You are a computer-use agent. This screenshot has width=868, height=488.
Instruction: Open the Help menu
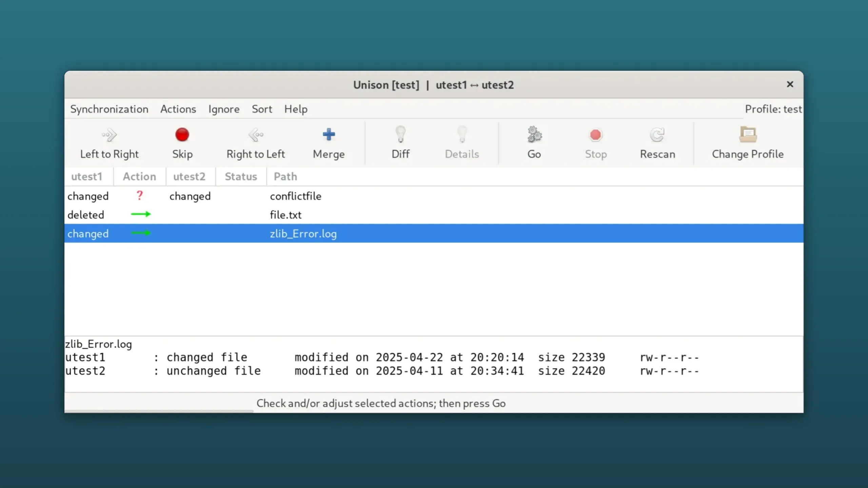(x=296, y=109)
